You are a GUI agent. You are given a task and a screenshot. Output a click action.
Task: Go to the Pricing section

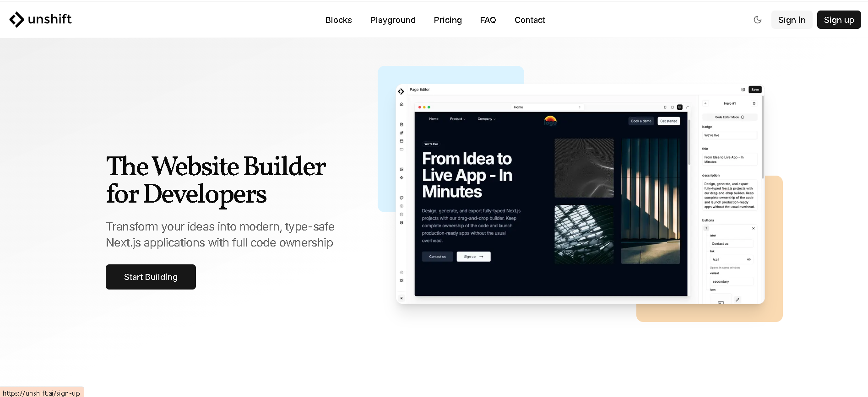tap(448, 20)
